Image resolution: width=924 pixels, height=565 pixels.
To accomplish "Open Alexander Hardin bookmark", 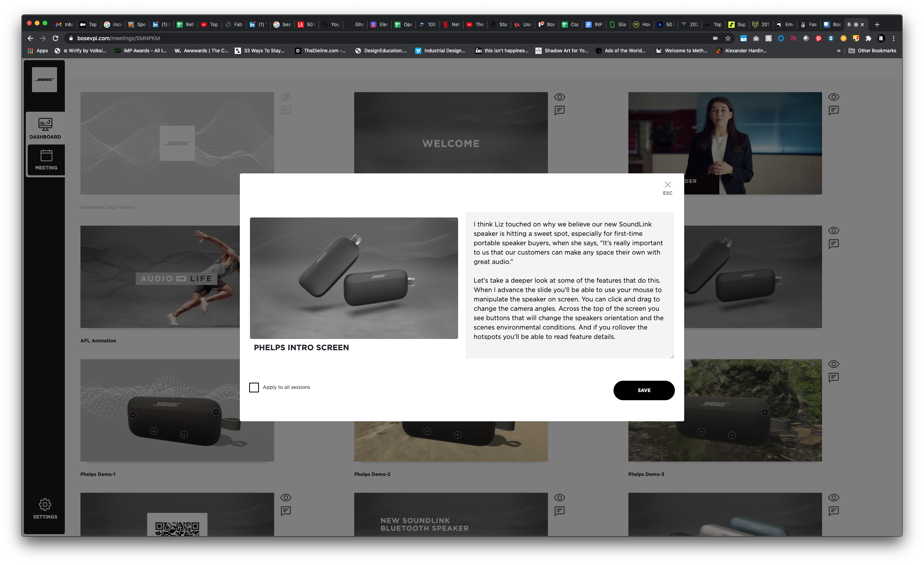I will [742, 51].
